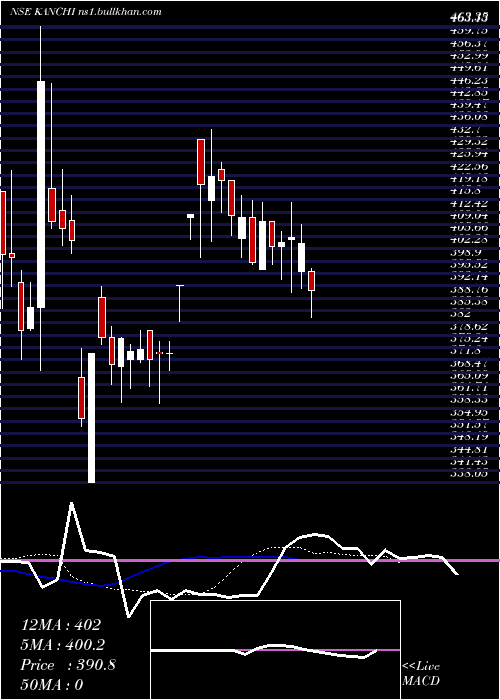Click the "NSE KANCHI" symbol title

pyautogui.click(x=43, y=12)
